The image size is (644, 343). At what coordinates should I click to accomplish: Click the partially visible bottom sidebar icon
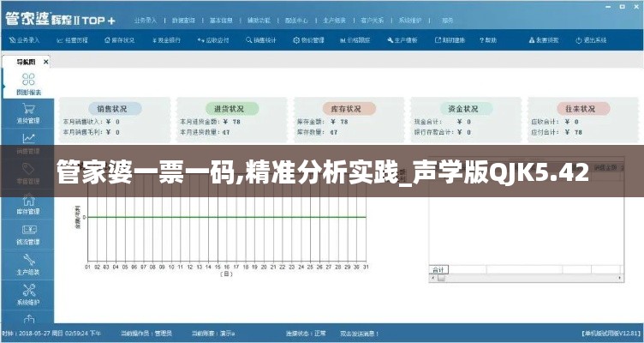click(x=28, y=318)
